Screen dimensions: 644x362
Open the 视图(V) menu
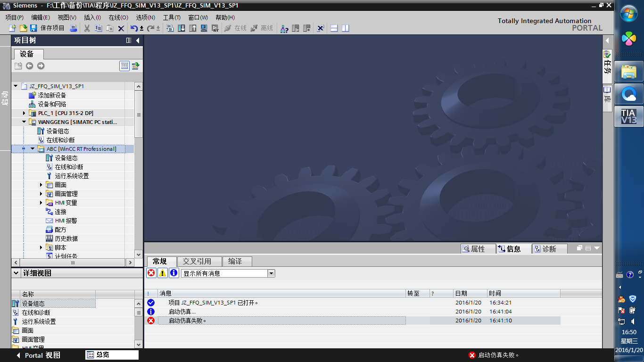pos(67,17)
